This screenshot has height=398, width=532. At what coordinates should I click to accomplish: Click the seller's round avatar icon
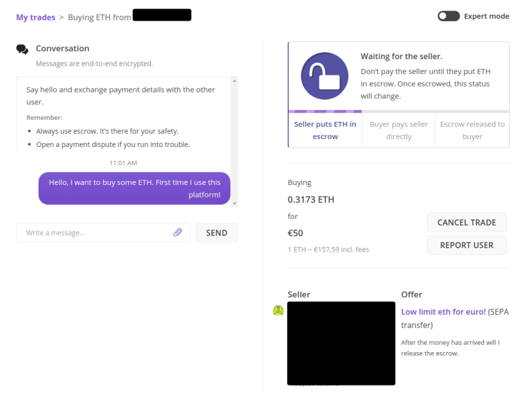279,310
